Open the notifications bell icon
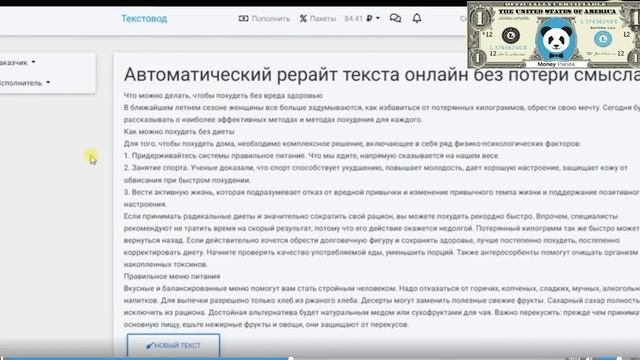The image size is (640, 360). click(417, 18)
